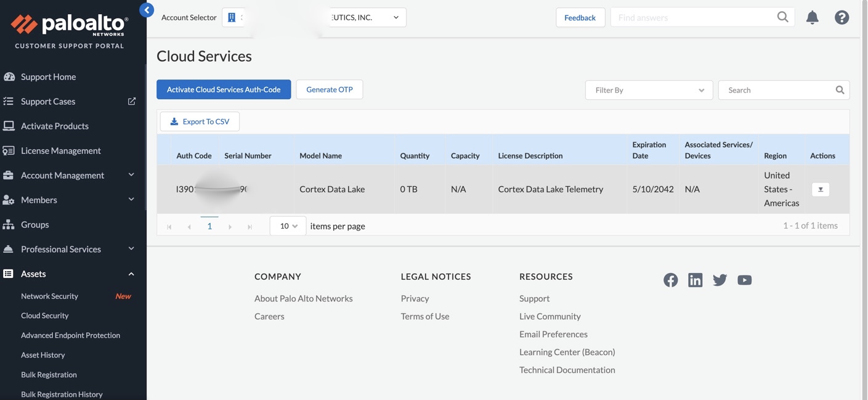Open the Facebook social link icon
Image resolution: width=868 pixels, height=400 pixels.
pyautogui.click(x=670, y=280)
